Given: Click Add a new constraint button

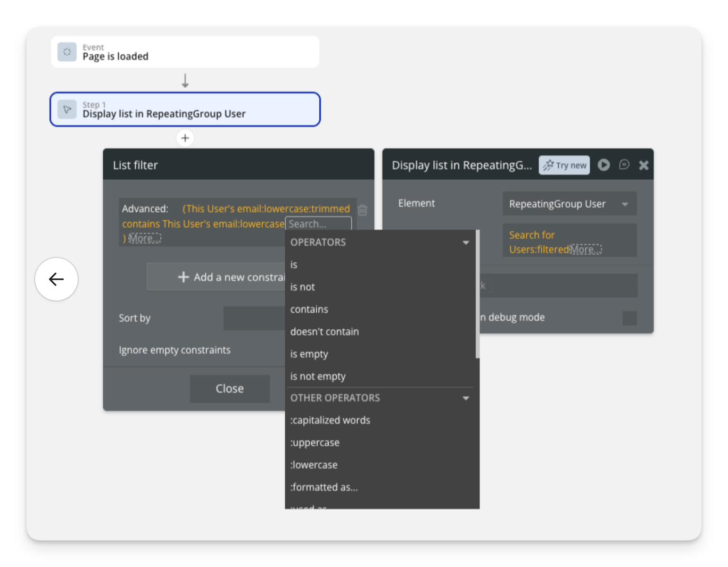Looking at the screenshot, I should [217, 277].
